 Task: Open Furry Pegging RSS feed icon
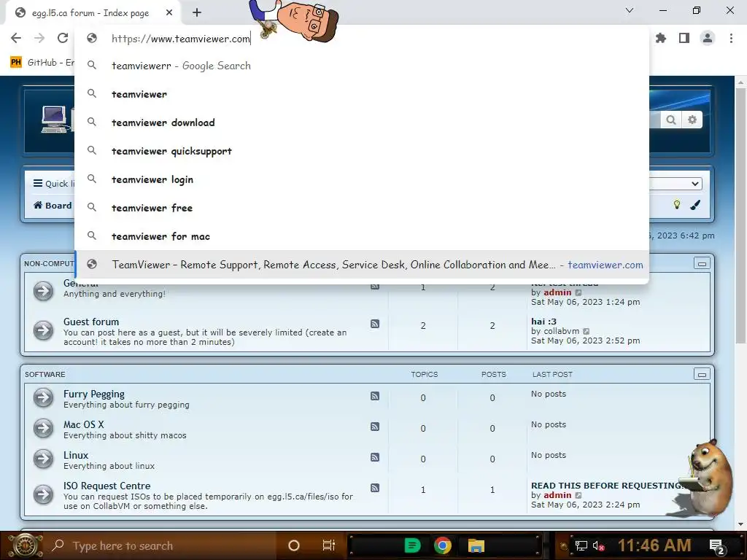pyautogui.click(x=375, y=396)
